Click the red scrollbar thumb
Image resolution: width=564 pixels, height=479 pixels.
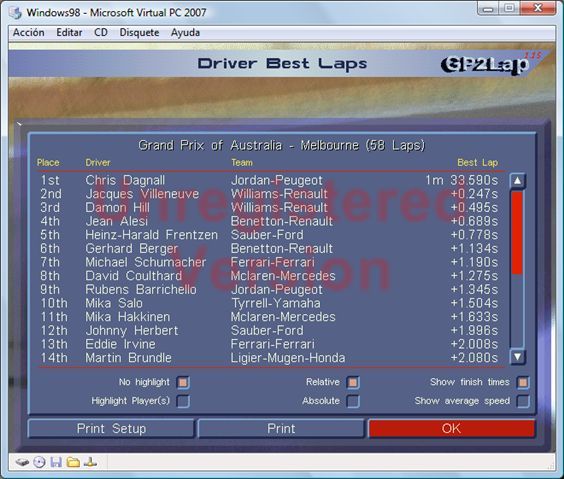(x=517, y=233)
